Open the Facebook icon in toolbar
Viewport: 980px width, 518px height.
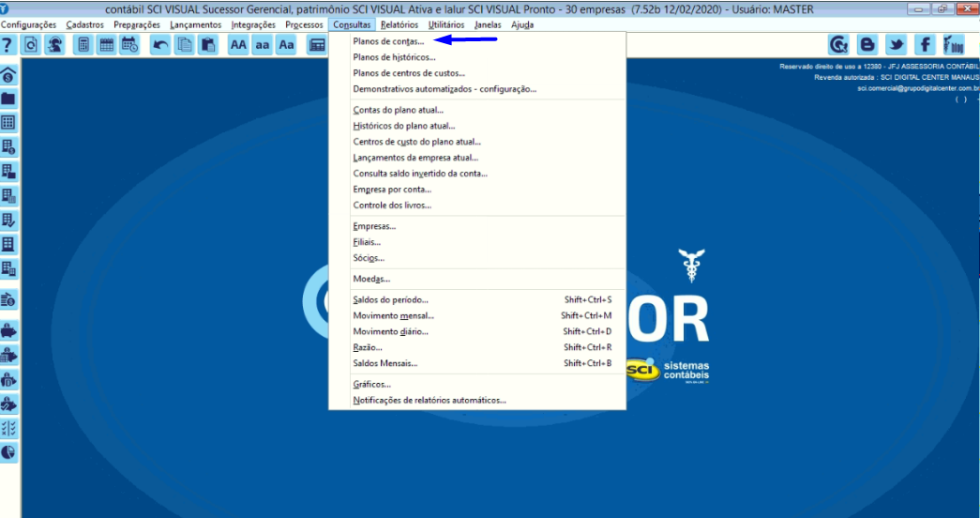click(925, 44)
